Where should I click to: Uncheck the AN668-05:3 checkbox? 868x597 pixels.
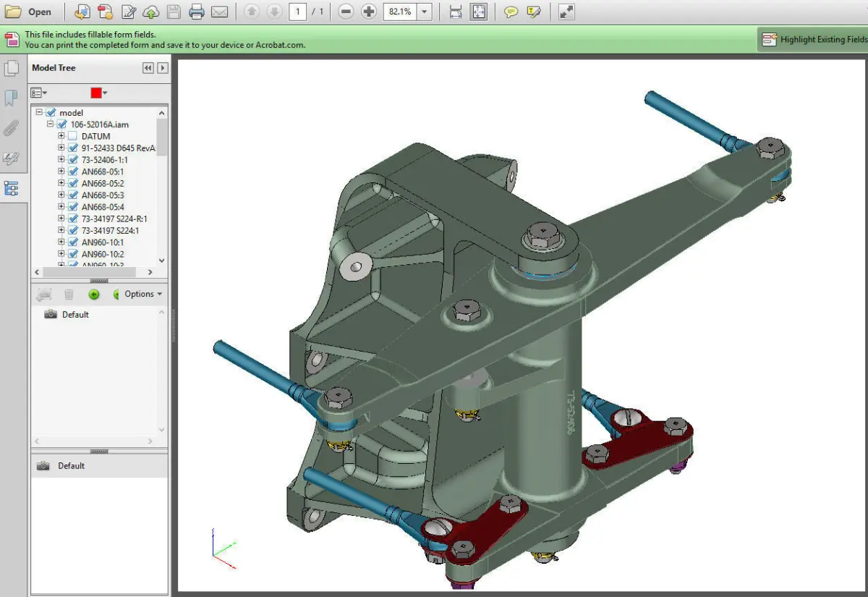coord(72,195)
